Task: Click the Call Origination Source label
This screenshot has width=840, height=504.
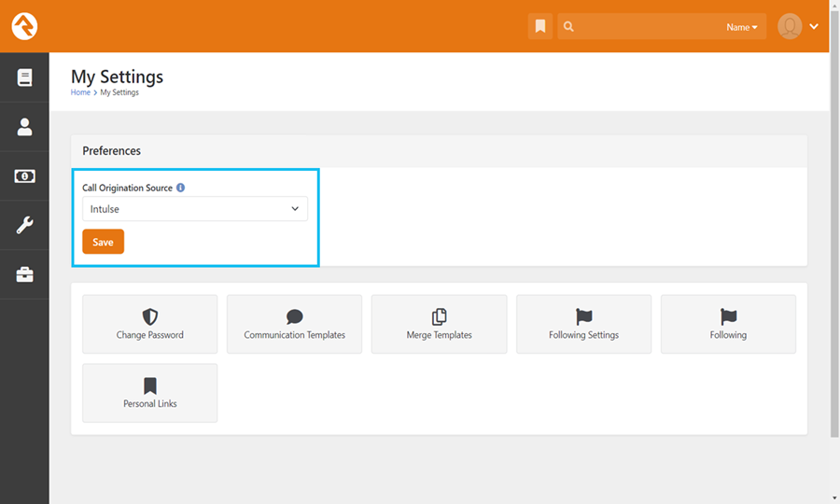Action: click(128, 188)
